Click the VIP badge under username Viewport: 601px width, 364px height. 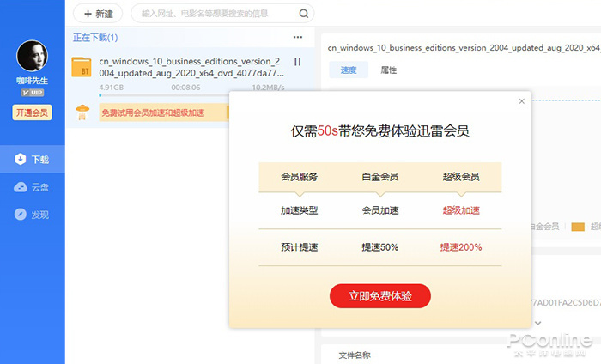coord(32,92)
